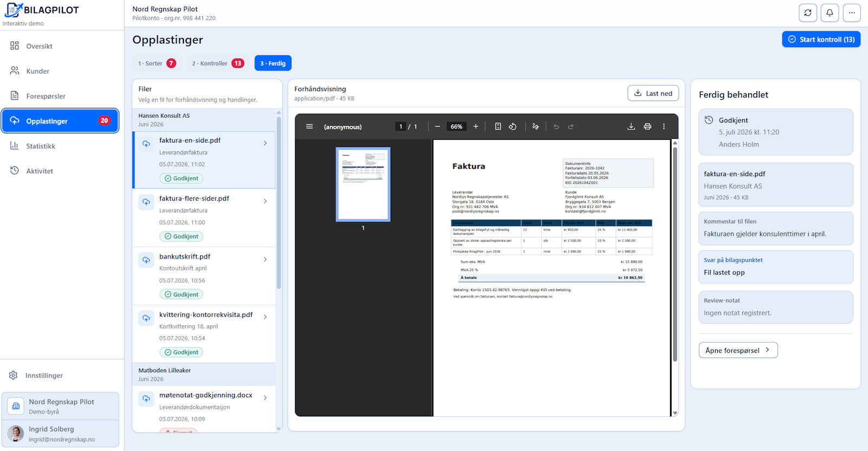Open PDF viewer more actions menu

coord(663,127)
